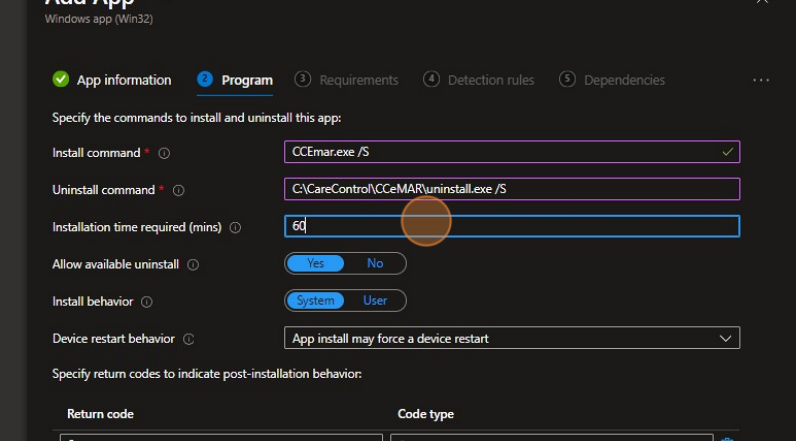Choose System for Install behavior

pos(316,300)
